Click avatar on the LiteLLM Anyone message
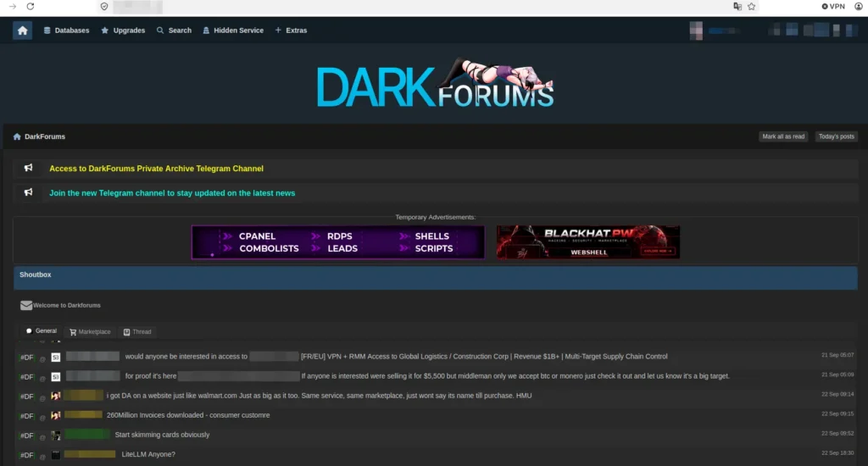Image resolution: width=868 pixels, height=466 pixels. coord(56,455)
